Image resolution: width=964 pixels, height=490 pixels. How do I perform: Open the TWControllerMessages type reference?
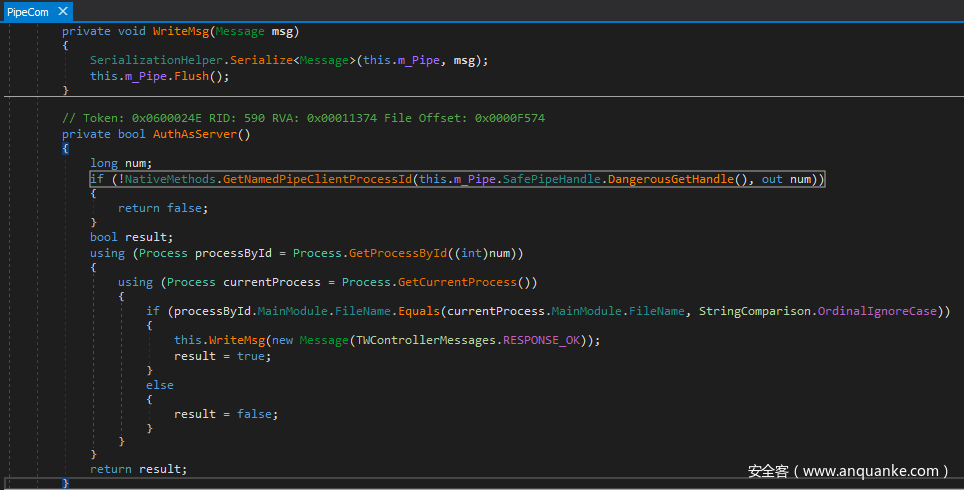[x=429, y=340]
